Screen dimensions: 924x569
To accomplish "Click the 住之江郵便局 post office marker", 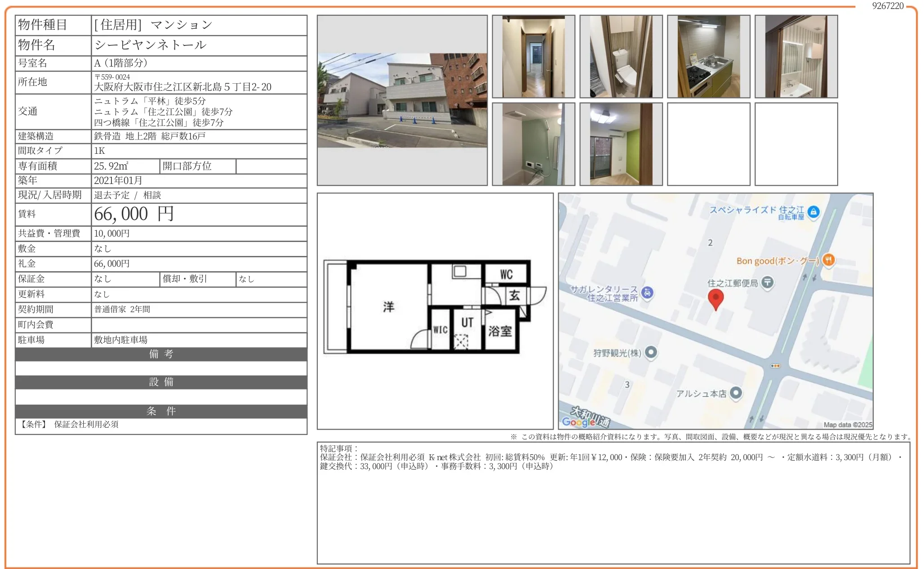I will click(768, 282).
